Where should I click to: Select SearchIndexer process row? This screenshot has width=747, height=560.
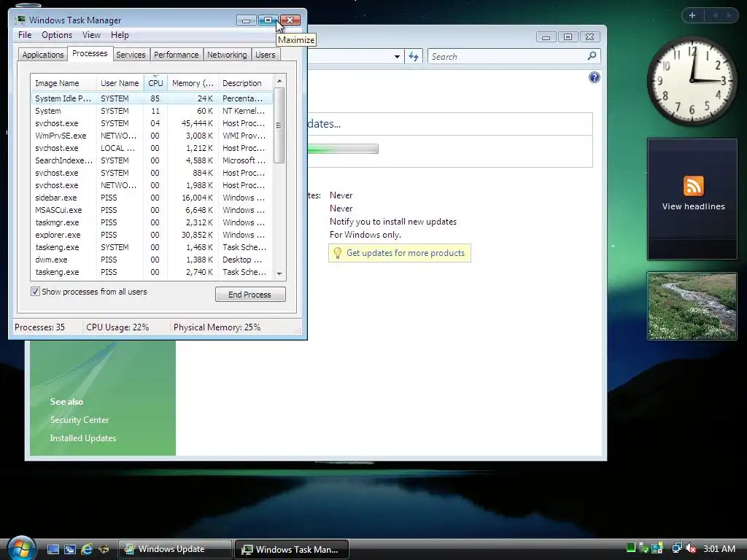pyautogui.click(x=152, y=160)
